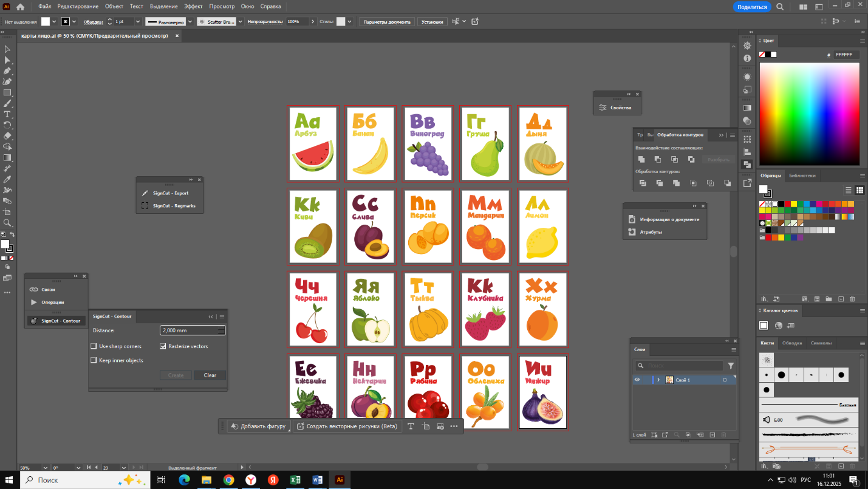Hide Слой 1 using its eye icon
This screenshot has height=489, width=868.
(x=637, y=380)
